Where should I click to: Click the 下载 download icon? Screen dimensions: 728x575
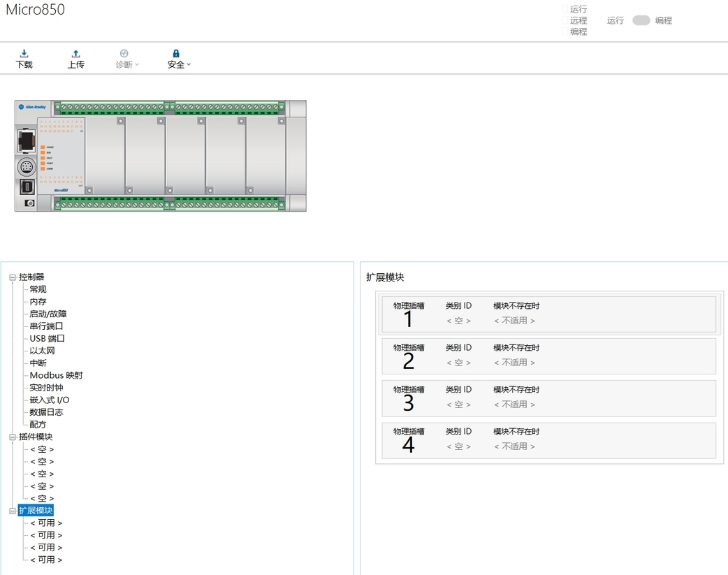(24, 53)
